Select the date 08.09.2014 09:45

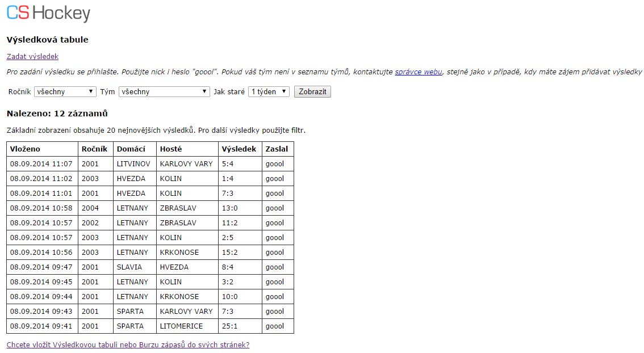point(41,282)
